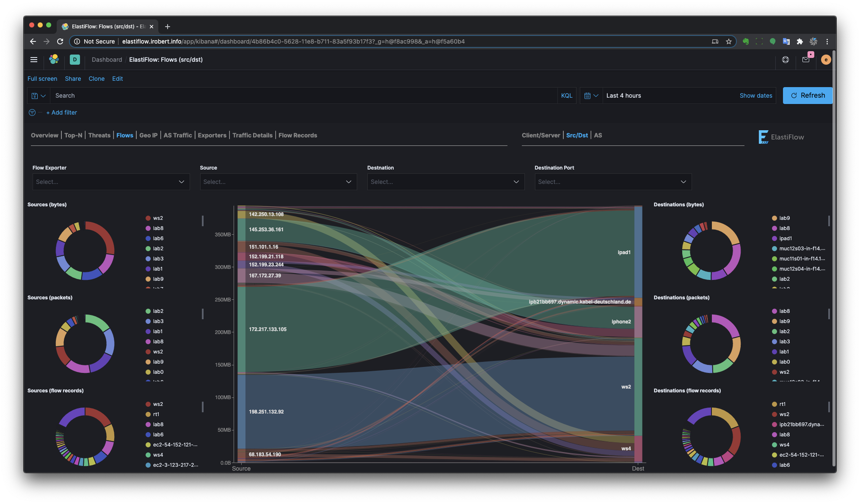Switch to the Threats tab
860x504 pixels.
(99, 135)
